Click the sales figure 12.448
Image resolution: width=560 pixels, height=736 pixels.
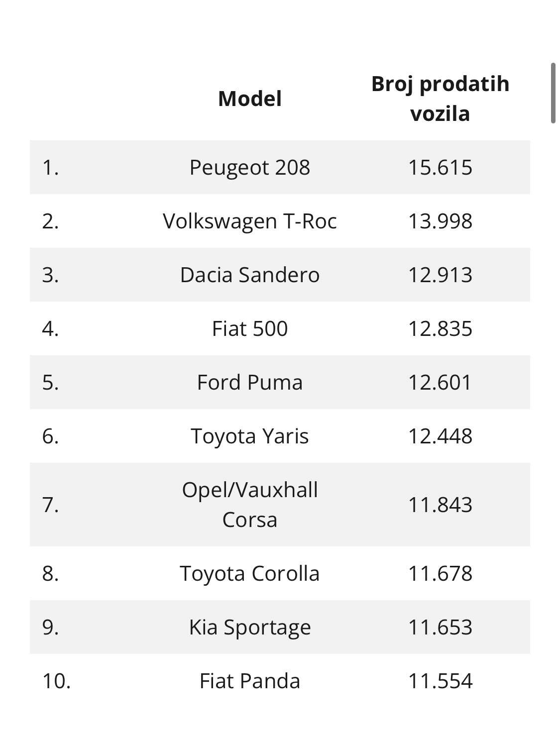coord(440,436)
